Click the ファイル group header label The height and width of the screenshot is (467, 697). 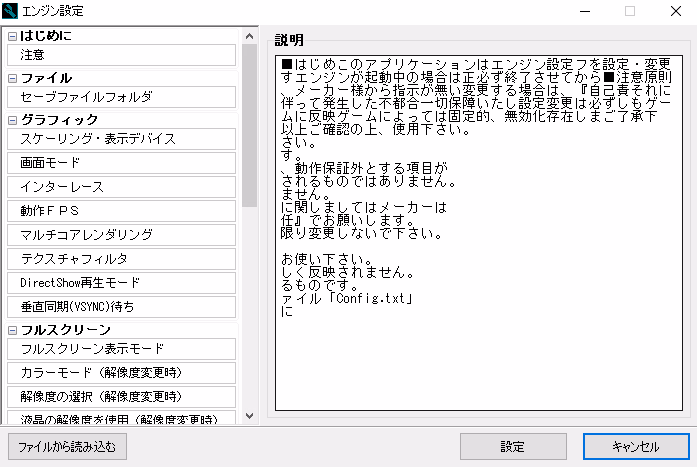click(x=46, y=78)
